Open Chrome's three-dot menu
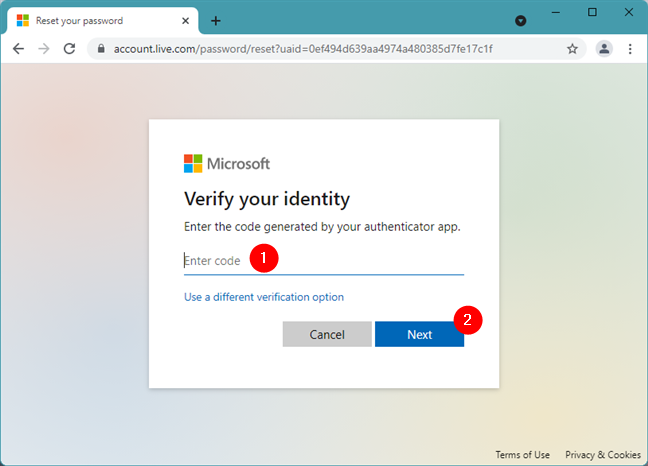The width and height of the screenshot is (648, 466). point(630,49)
